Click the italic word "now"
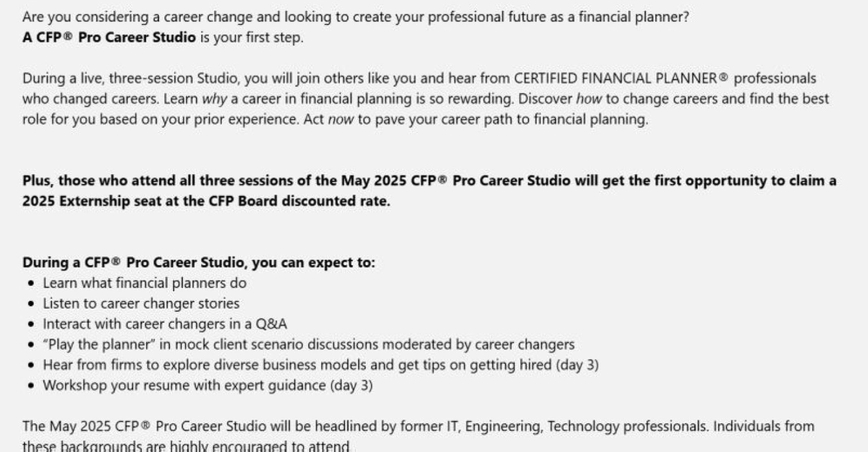Screen dimensions: 868x452 coord(341,119)
